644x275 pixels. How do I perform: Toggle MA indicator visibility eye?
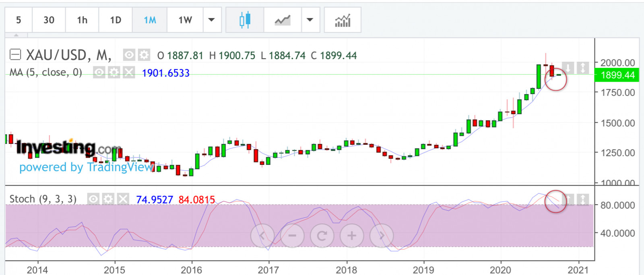pos(99,72)
